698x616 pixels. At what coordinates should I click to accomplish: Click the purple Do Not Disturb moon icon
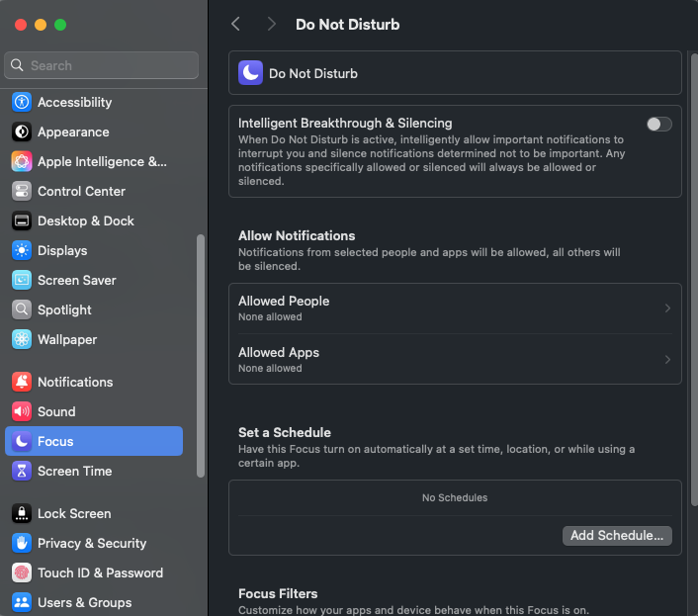click(x=250, y=72)
